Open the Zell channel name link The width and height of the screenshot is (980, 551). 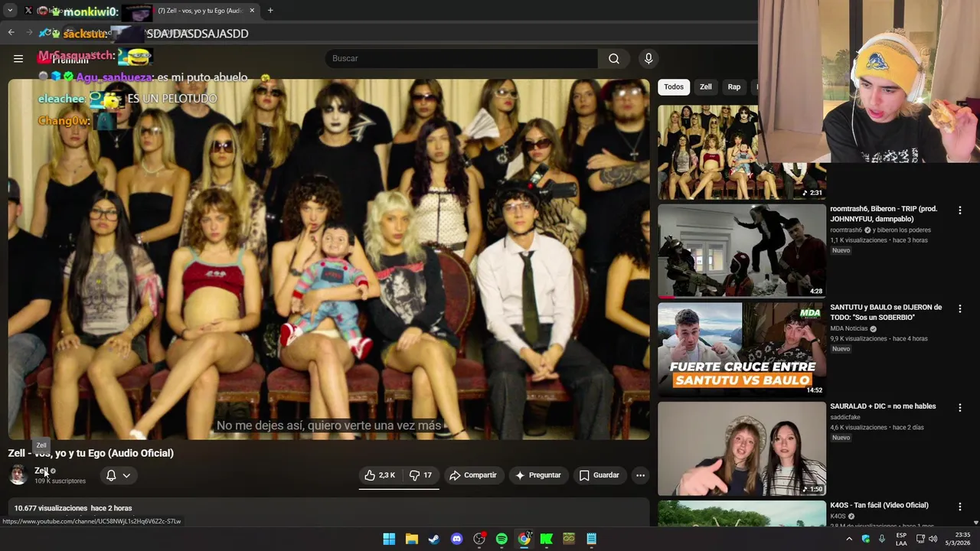click(x=41, y=471)
